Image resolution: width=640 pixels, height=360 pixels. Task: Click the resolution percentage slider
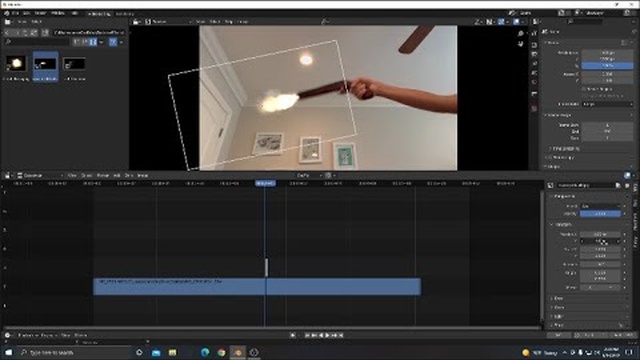click(607, 65)
